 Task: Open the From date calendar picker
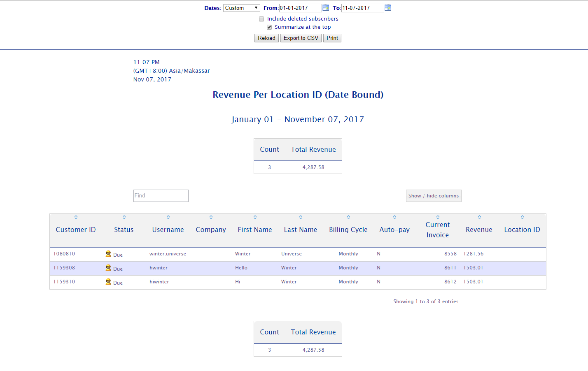[x=326, y=8]
